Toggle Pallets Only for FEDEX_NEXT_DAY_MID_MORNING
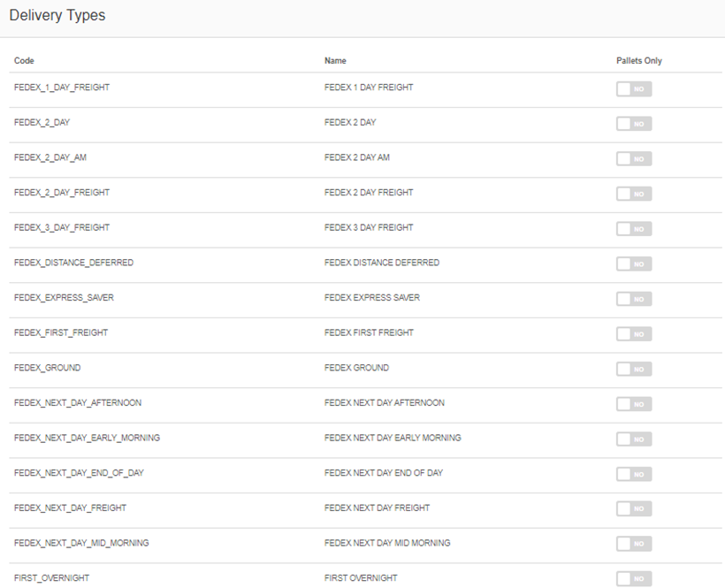Image resolution: width=725 pixels, height=588 pixels. click(634, 544)
